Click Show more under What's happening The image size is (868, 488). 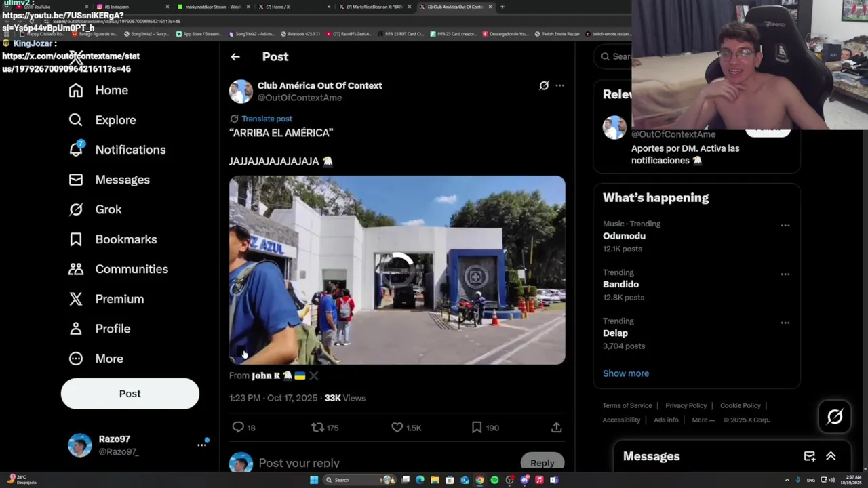(x=626, y=373)
